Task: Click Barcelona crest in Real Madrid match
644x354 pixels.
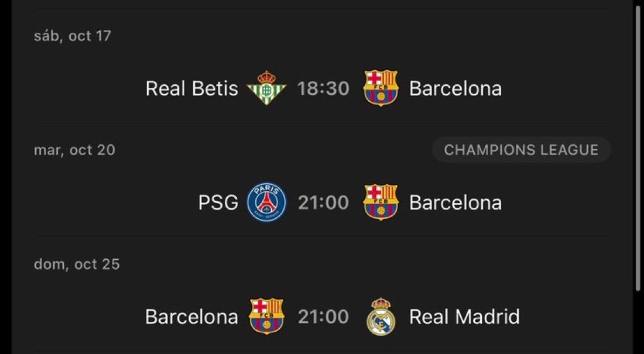Action: point(266,316)
